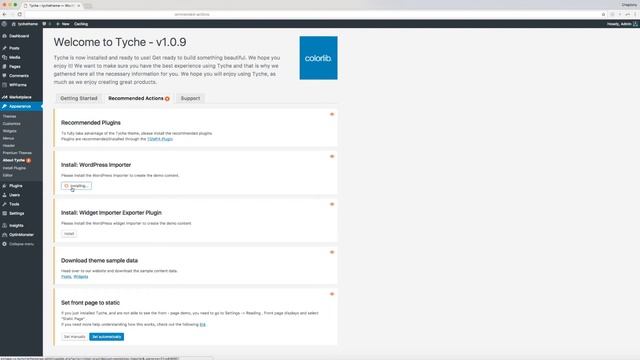640x360 pixels.
Task: Dismiss the Widget Importer Exporter card icon
Action: pyautogui.click(x=332, y=204)
